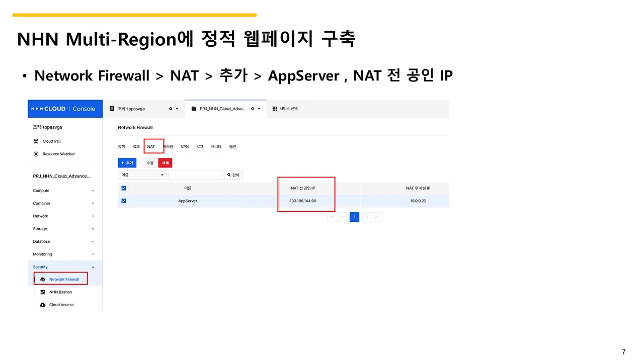
Task: Switch to the NAT tab
Action: point(151,147)
